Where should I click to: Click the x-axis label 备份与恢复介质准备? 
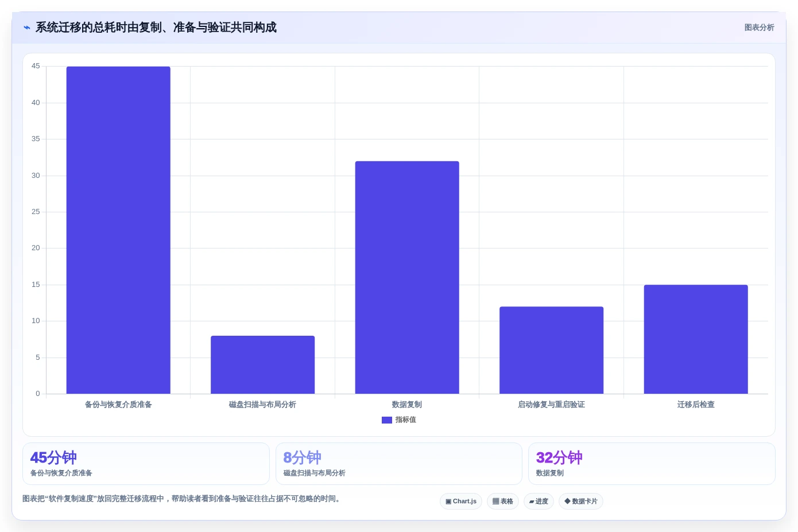pos(118,405)
